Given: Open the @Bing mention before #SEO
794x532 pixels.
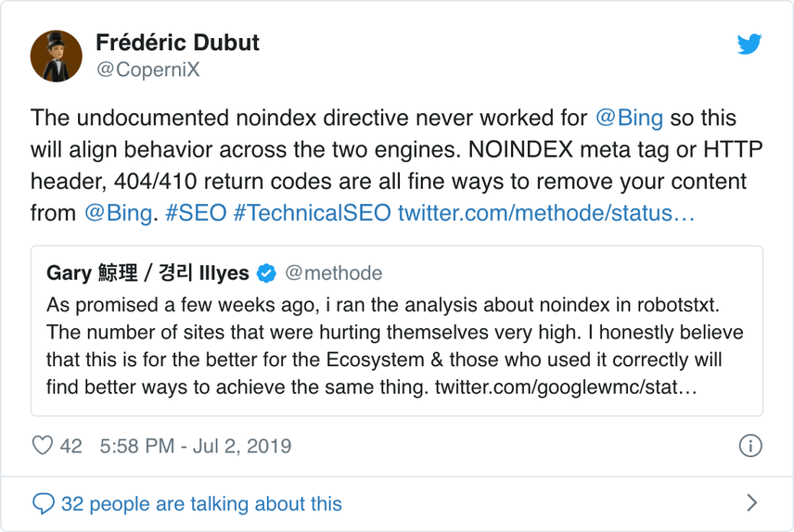Looking at the screenshot, I should point(118,213).
